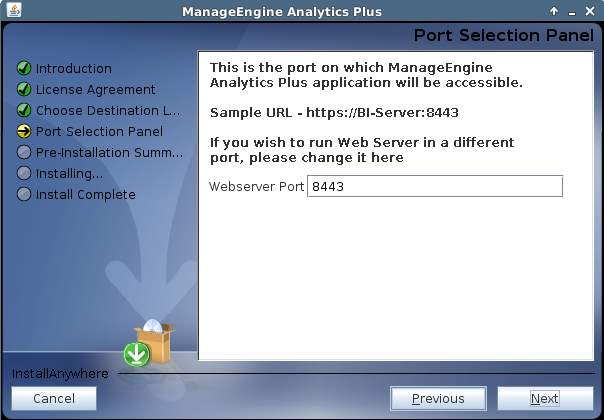Select the Choose Destination L... step label
Screen dimensions: 604x420
pos(108,111)
